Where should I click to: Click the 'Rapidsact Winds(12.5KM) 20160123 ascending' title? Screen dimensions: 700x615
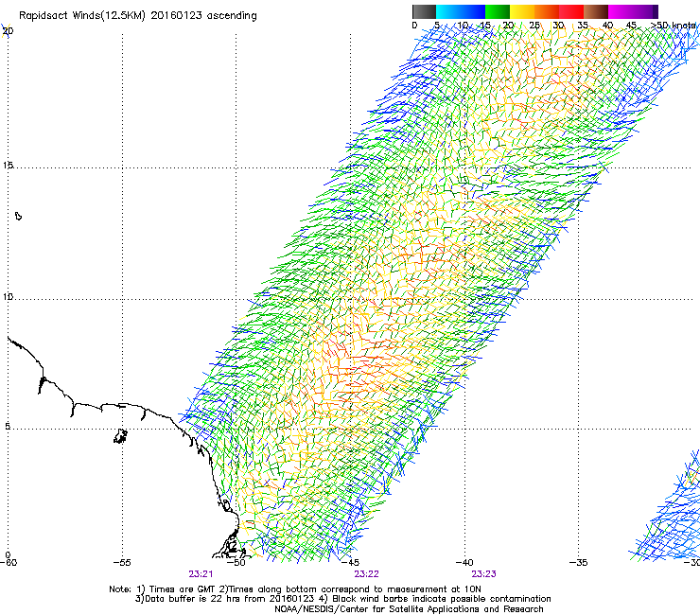point(138,16)
